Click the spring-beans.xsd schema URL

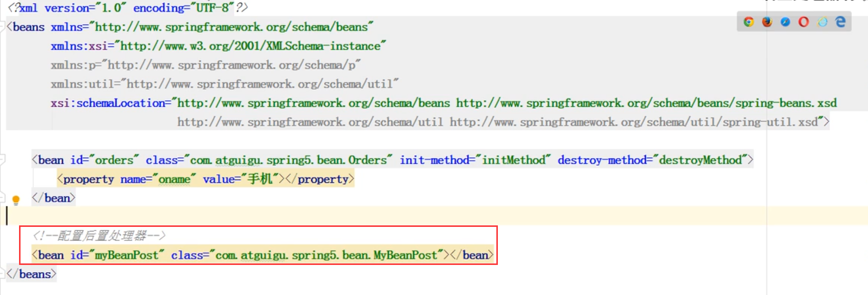coord(646,103)
